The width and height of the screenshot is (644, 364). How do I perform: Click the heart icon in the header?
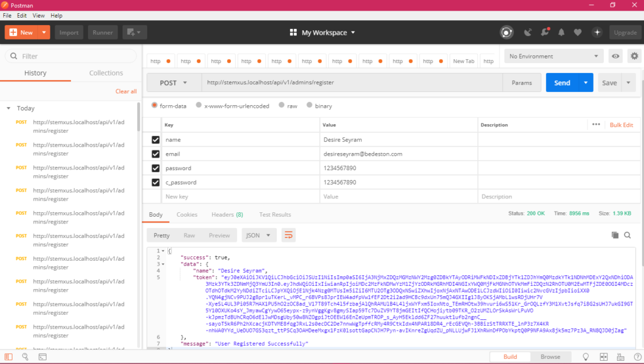(577, 32)
